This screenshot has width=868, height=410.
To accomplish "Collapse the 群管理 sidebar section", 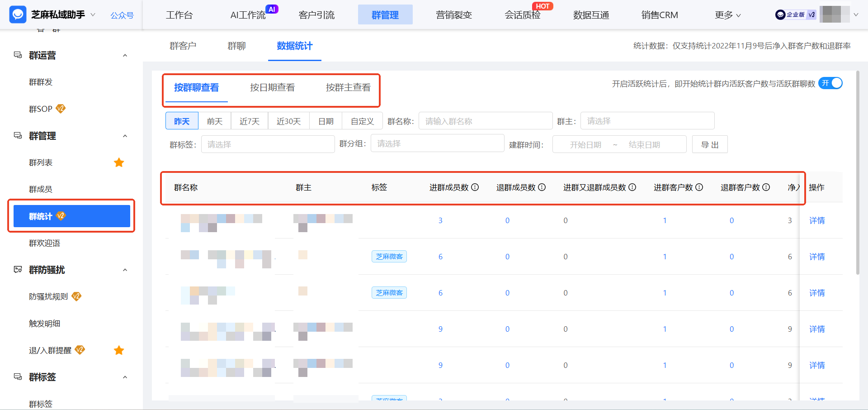I will [x=125, y=136].
